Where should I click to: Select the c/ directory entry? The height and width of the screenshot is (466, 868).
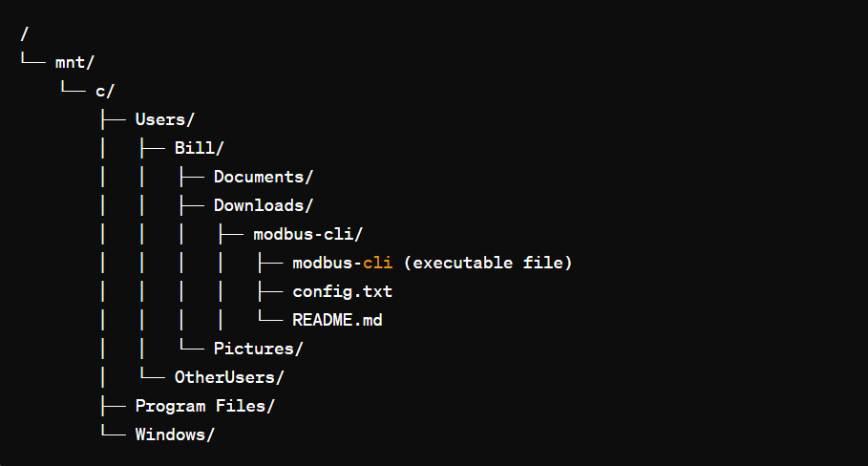105,91
